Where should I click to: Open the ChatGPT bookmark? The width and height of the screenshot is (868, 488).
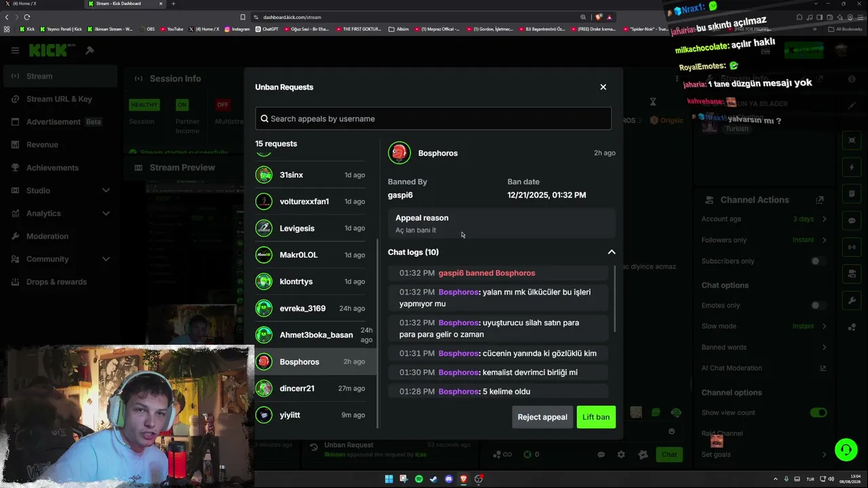point(267,29)
